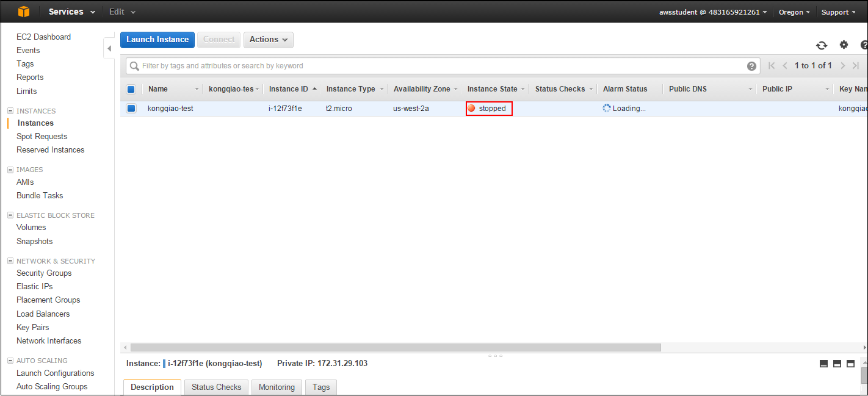The width and height of the screenshot is (868, 396).
Task: Click the red stopped state indicator dot
Action: pos(471,109)
